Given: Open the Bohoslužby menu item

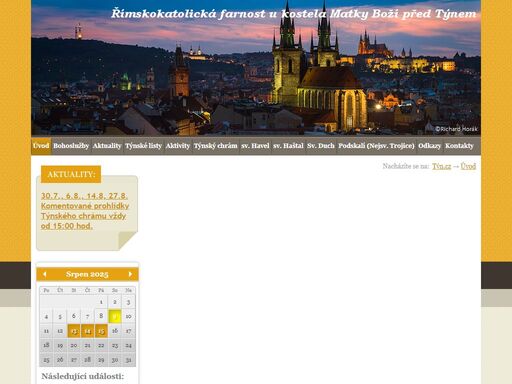Looking at the screenshot, I should point(71,146).
